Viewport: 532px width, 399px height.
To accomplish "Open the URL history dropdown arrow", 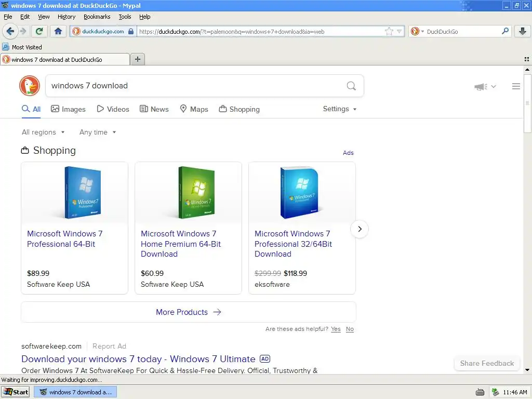I will (x=399, y=32).
